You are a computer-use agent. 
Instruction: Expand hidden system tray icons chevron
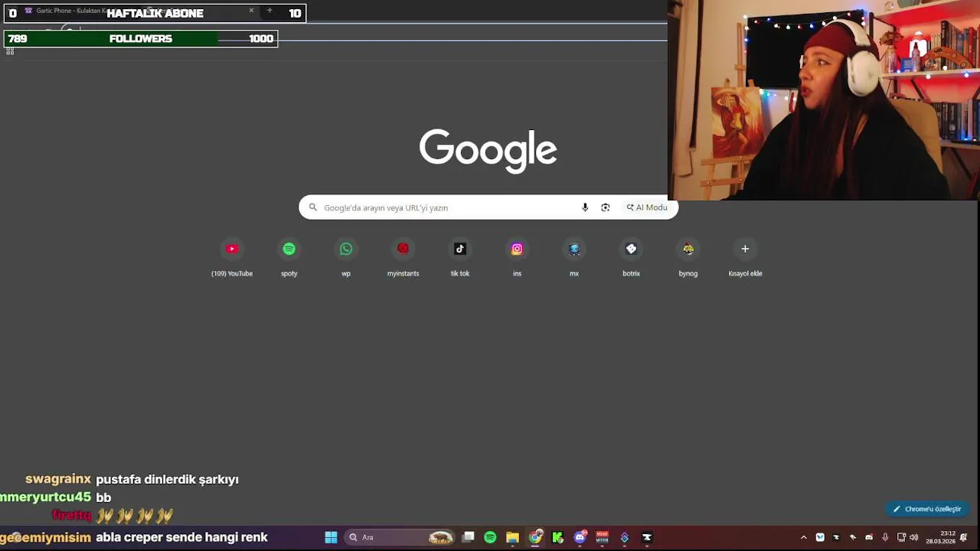click(803, 537)
